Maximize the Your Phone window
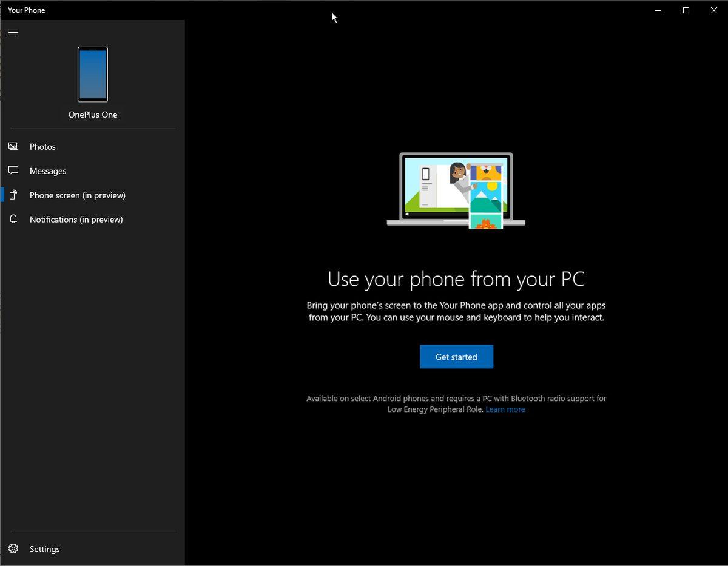Image resolution: width=728 pixels, height=566 pixels. pos(686,10)
